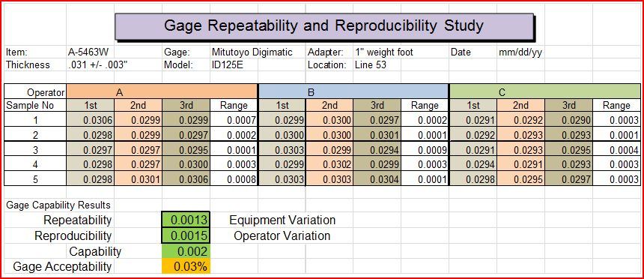Click Operator C's 3rd reading 0.0290 for sample 1

[x=569, y=120]
